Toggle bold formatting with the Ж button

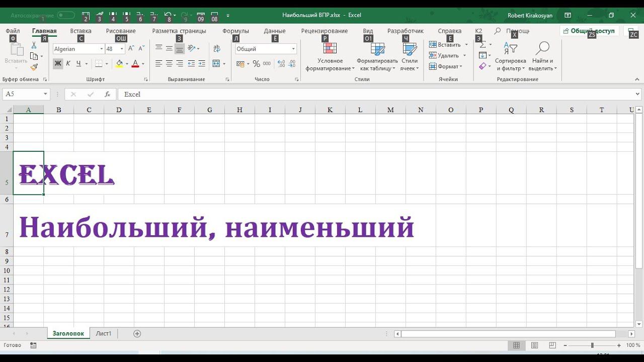click(x=58, y=64)
